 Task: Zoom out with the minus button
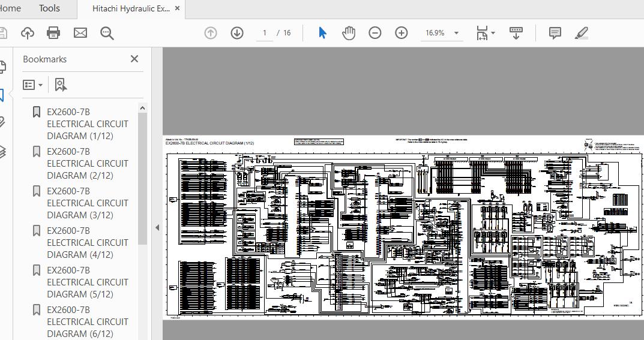point(375,33)
